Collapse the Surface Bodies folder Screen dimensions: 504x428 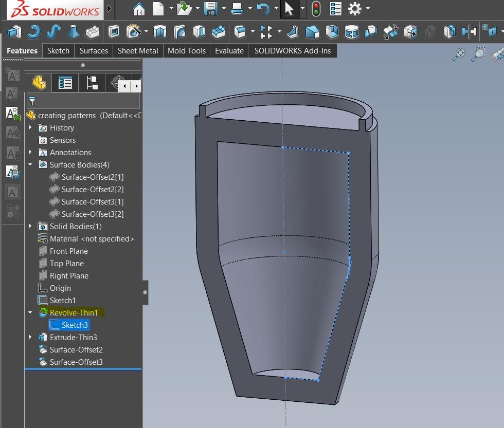[30, 165]
